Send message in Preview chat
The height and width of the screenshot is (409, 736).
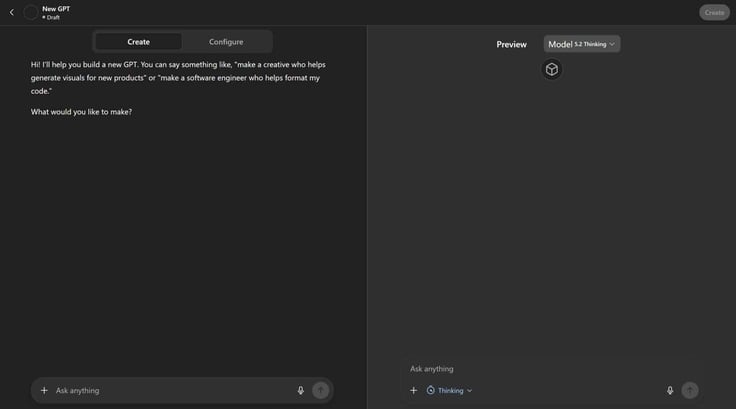[690, 390]
